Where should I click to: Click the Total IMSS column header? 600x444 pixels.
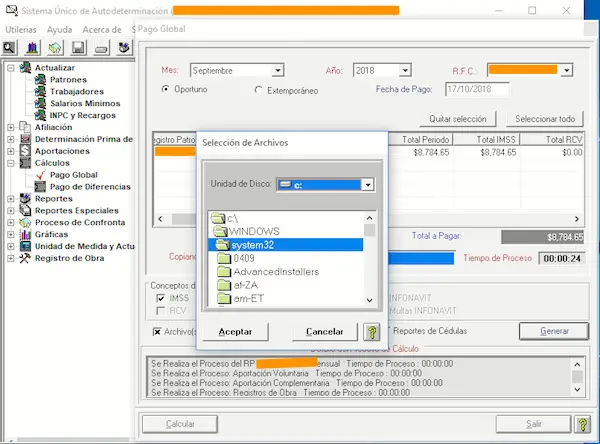pyautogui.click(x=486, y=140)
